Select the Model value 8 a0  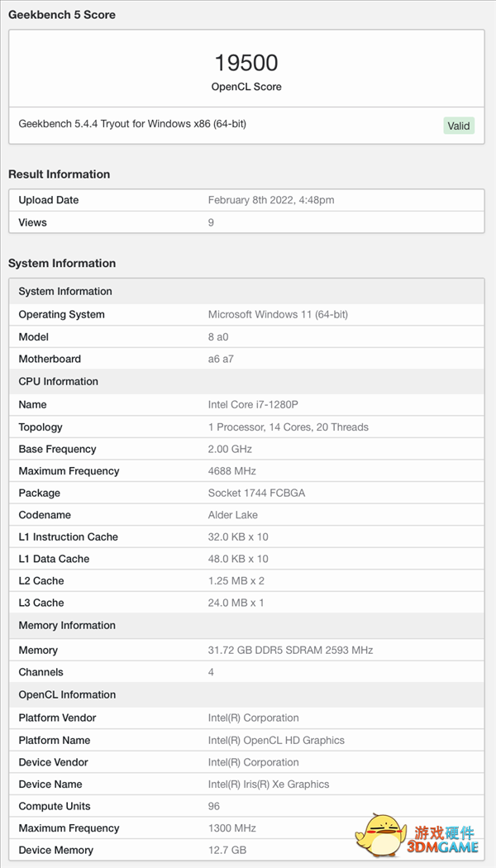click(x=219, y=337)
